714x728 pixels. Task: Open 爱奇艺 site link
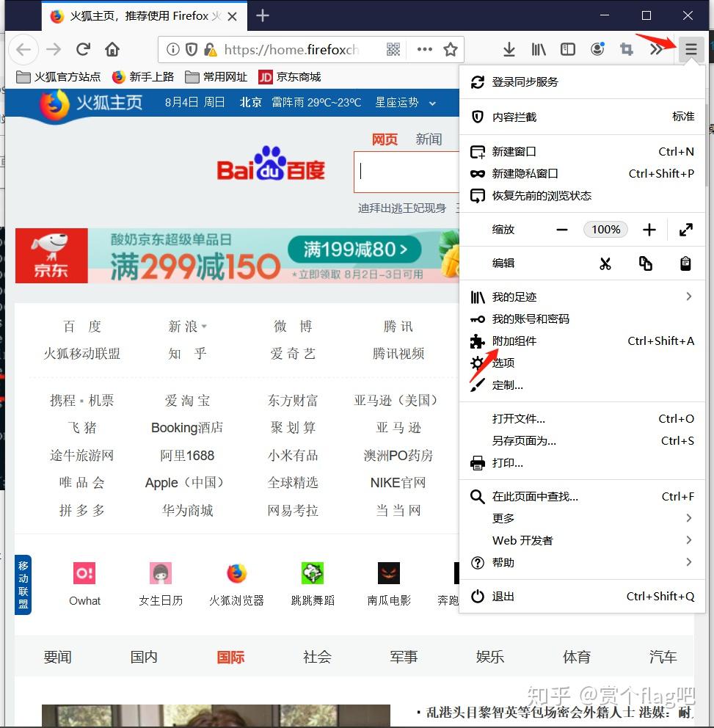[293, 354]
